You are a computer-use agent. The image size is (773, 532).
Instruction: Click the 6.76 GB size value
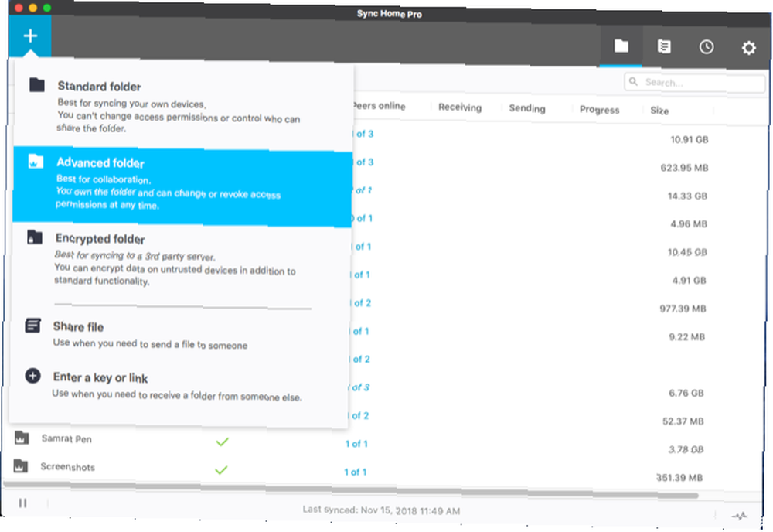(686, 393)
